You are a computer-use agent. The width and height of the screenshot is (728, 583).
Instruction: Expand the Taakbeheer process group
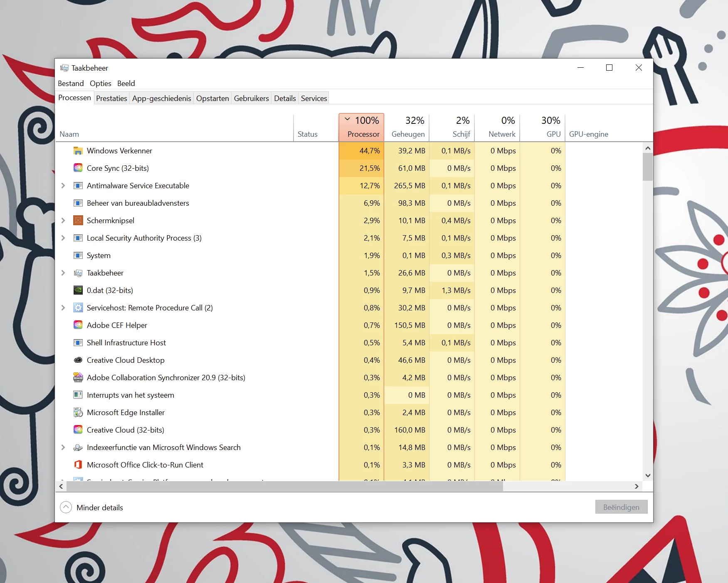[x=63, y=273]
